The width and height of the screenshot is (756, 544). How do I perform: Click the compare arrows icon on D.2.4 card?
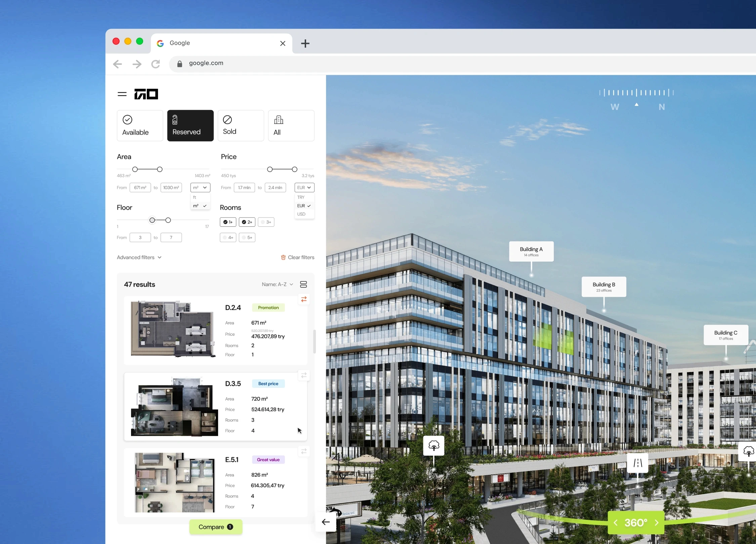(x=304, y=299)
